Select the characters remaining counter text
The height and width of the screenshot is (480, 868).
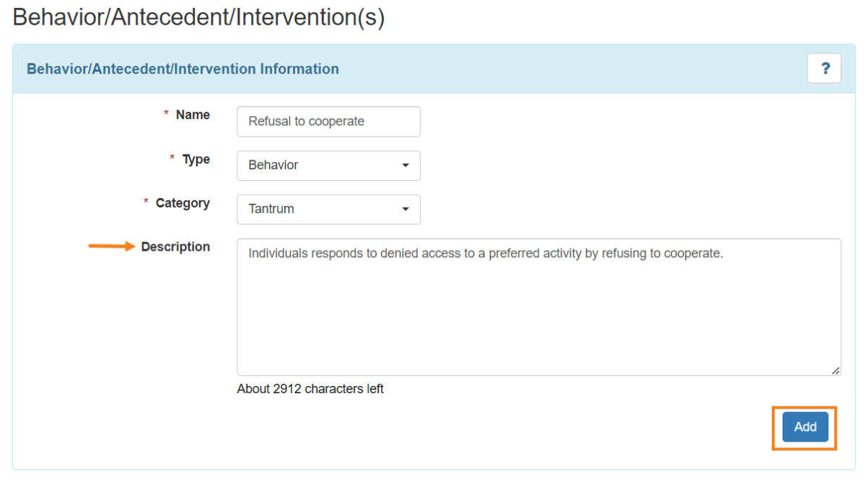(x=310, y=389)
